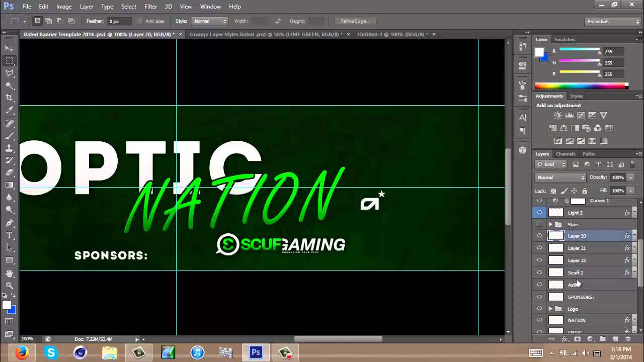644x362 pixels.
Task: Open the Essentials workspace dropdown
Action: (613, 21)
